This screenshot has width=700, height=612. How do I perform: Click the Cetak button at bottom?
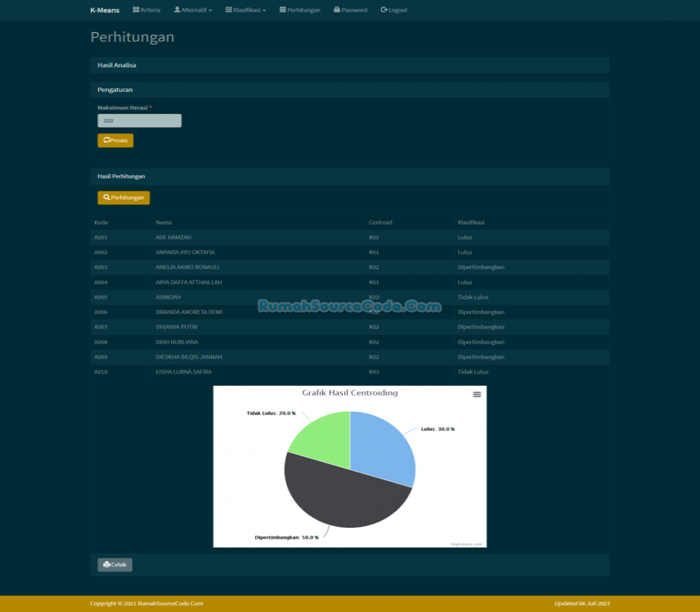coord(114,564)
